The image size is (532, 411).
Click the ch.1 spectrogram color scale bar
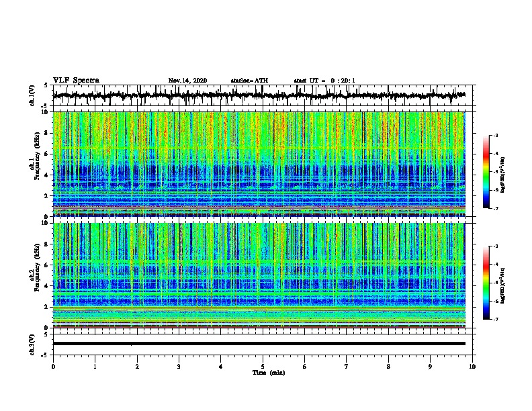tap(486, 172)
